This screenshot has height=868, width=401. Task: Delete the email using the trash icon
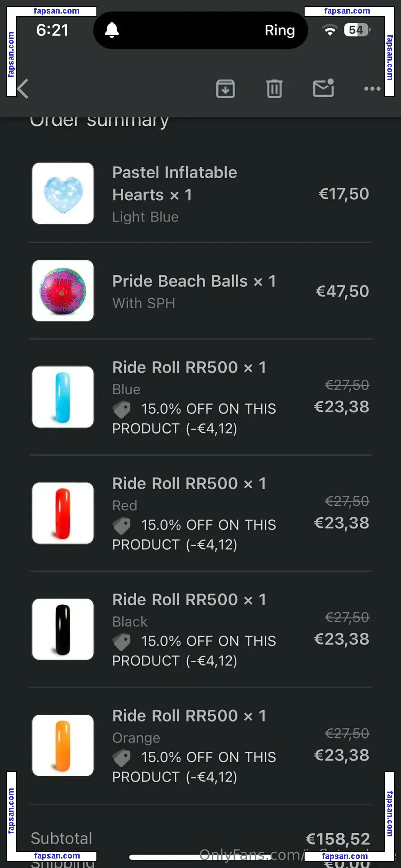274,89
